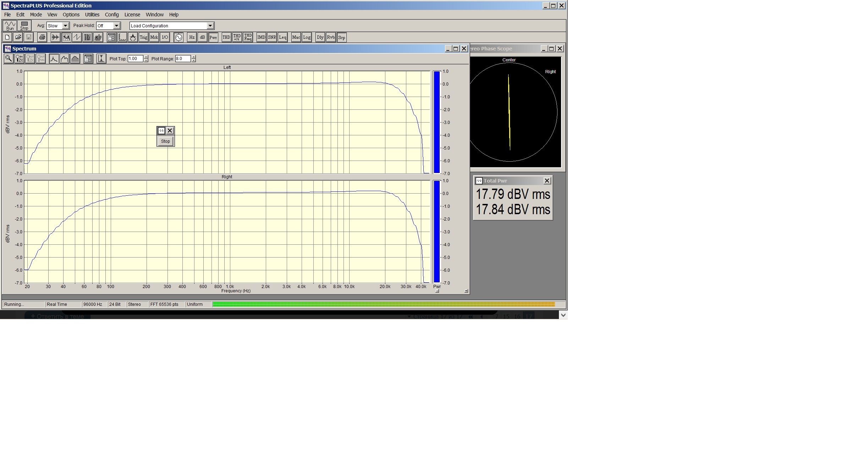Open the Scaling options icon

pyautogui.click(x=122, y=37)
